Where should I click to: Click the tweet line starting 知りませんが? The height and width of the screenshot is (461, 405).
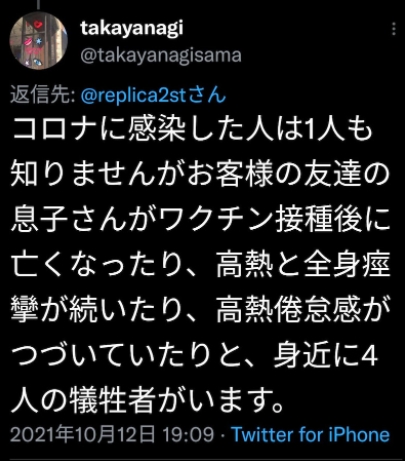pos(200,174)
